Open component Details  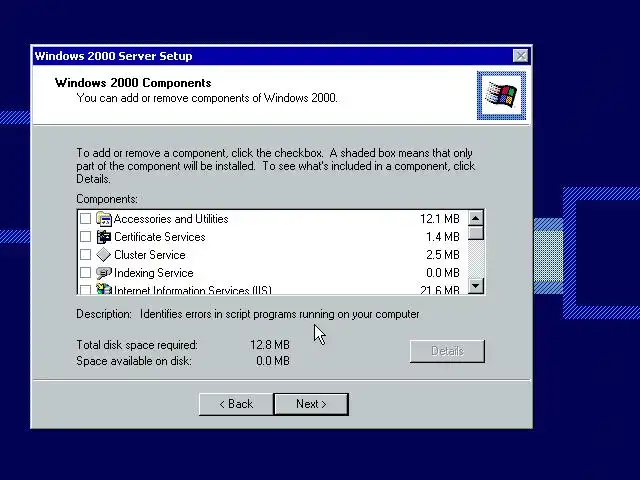tap(447, 351)
